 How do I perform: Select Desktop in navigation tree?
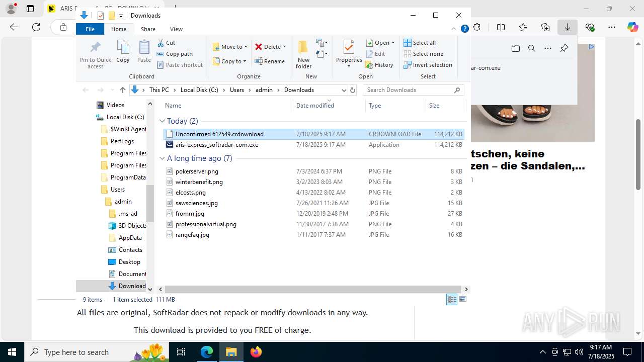(129, 262)
